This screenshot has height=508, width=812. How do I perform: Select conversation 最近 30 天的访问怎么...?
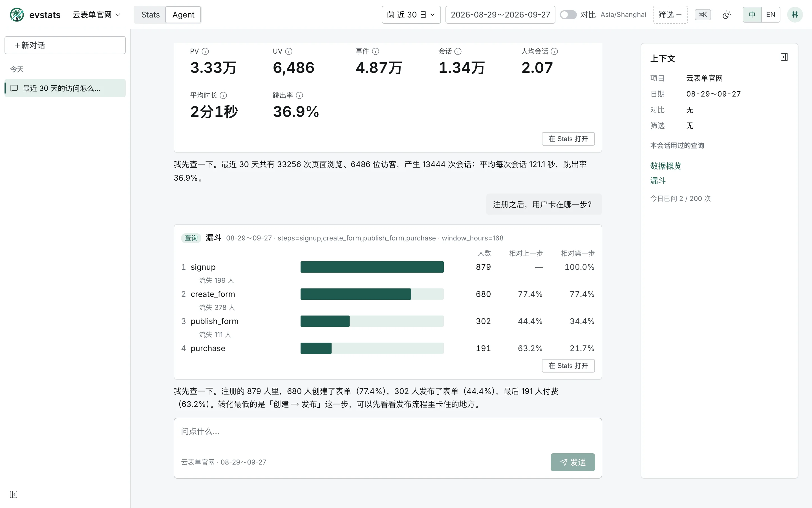tap(65, 88)
